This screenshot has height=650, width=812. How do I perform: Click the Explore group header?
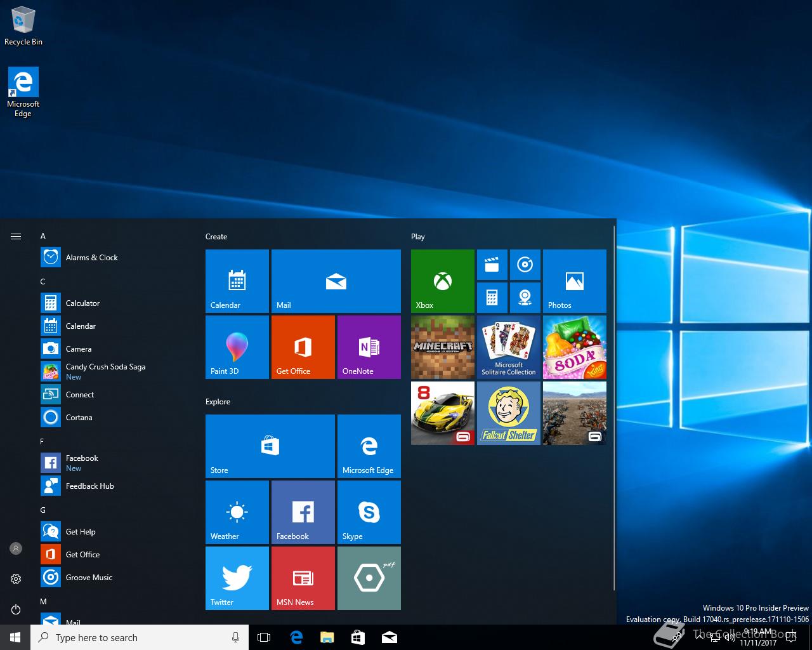218,402
